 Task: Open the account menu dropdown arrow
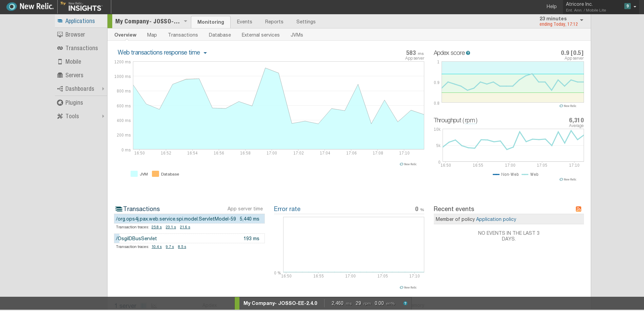pyautogui.click(x=635, y=6)
